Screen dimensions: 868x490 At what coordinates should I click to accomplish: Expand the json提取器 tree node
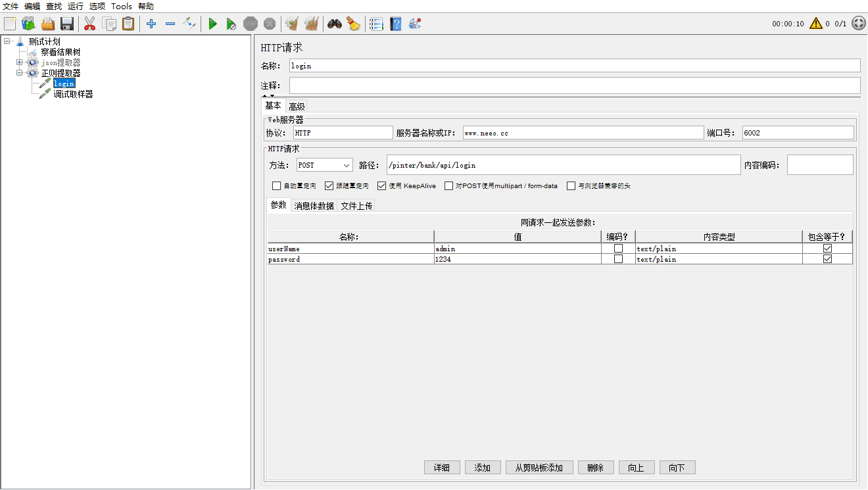point(20,62)
